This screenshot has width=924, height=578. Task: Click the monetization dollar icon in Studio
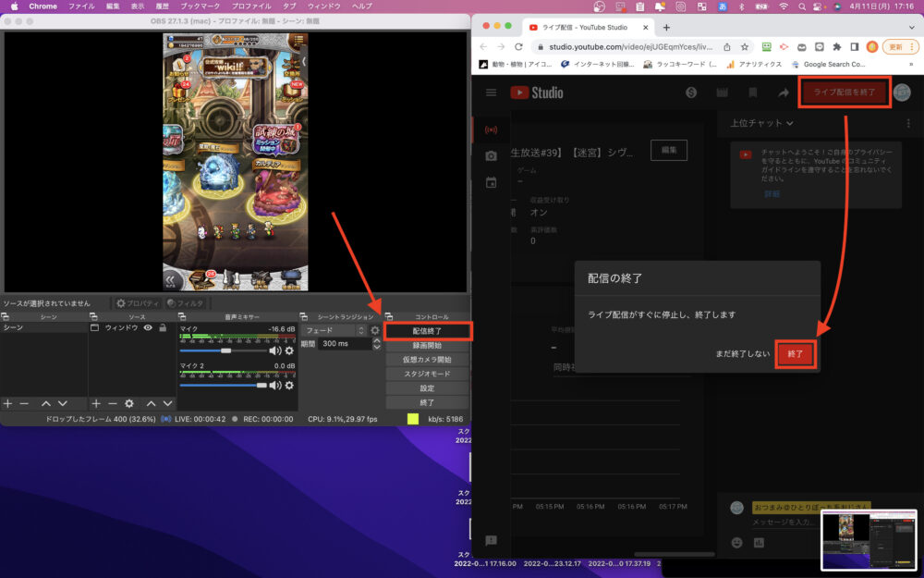click(691, 92)
